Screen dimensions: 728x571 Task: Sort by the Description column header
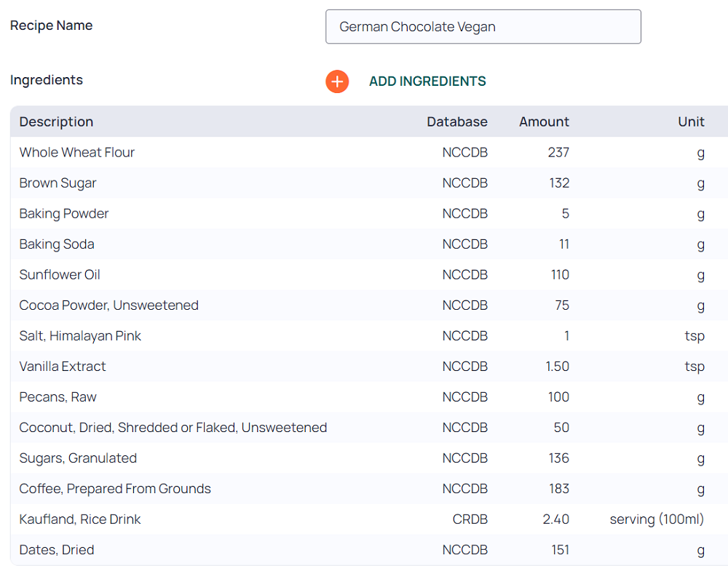click(57, 121)
